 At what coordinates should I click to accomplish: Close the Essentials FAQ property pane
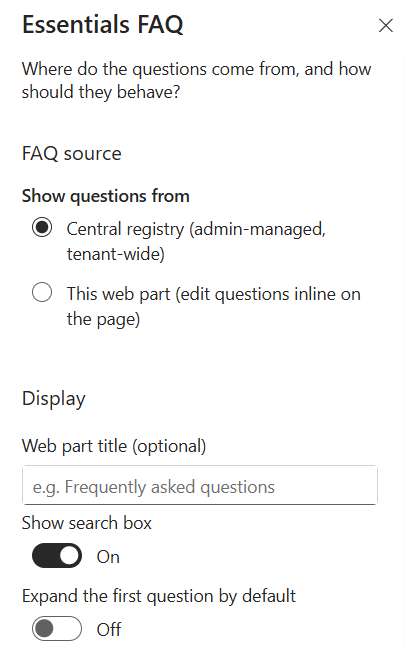[x=386, y=26]
